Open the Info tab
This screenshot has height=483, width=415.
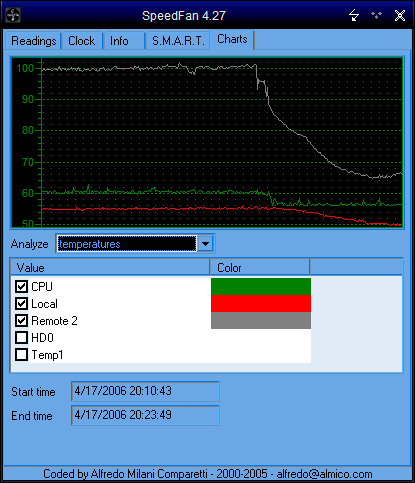[x=124, y=41]
